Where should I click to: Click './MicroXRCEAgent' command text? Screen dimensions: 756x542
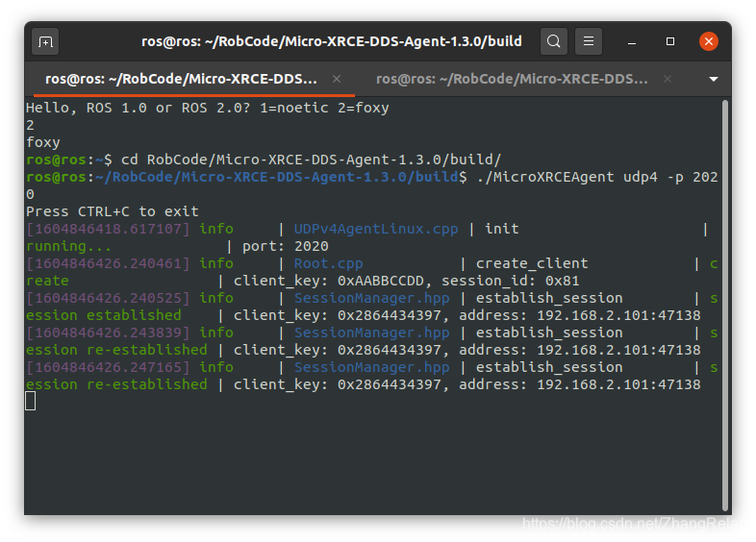tap(545, 177)
